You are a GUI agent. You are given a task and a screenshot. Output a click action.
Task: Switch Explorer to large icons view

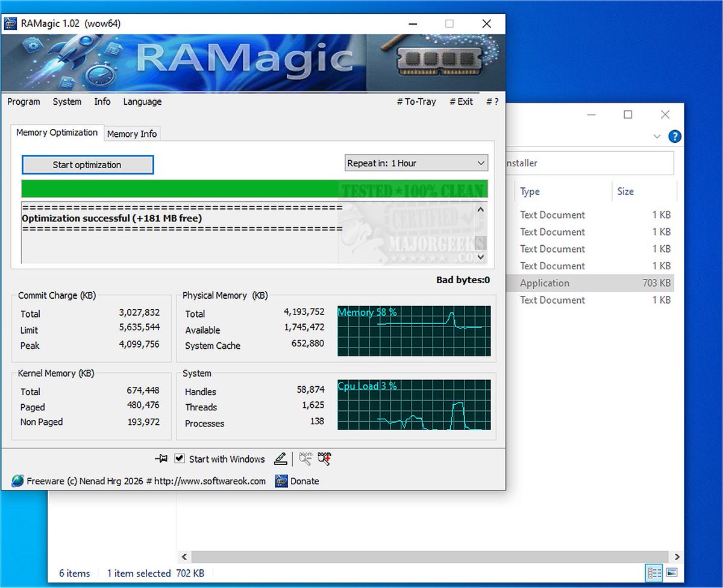(672, 572)
